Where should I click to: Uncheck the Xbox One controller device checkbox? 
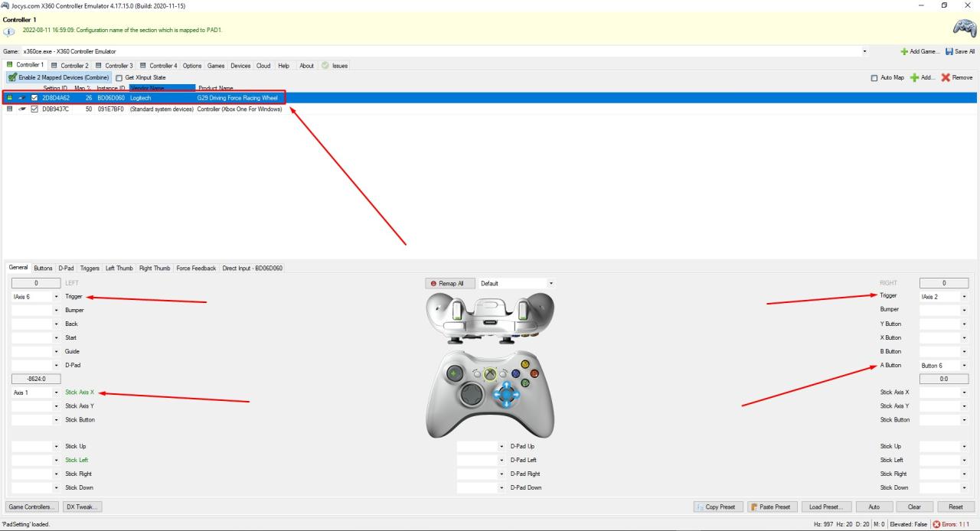point(34,109)
